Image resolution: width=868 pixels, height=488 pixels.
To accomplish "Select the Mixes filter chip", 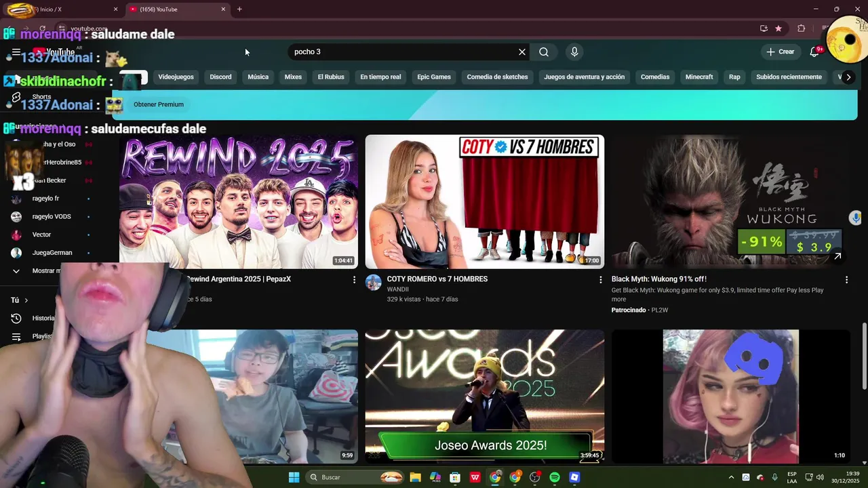I will (x=293, y=77).
